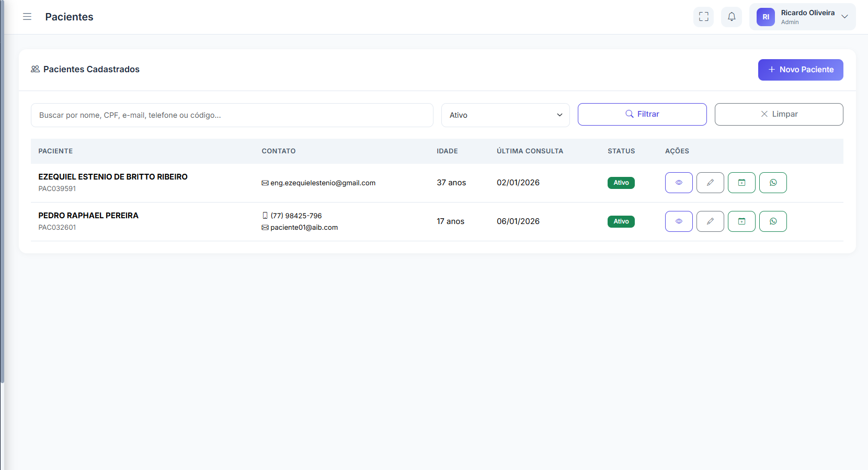Image resolution: width=868 pixels, height=470 pixels.
Task: View Pedro Raphael Pereira's details eye icon
Action: (x=679, y=221)
